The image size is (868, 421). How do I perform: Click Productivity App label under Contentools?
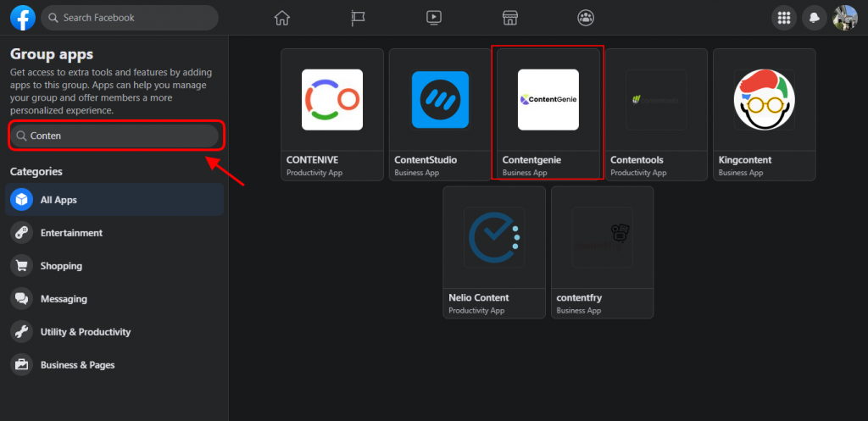[x=638, y=173]
